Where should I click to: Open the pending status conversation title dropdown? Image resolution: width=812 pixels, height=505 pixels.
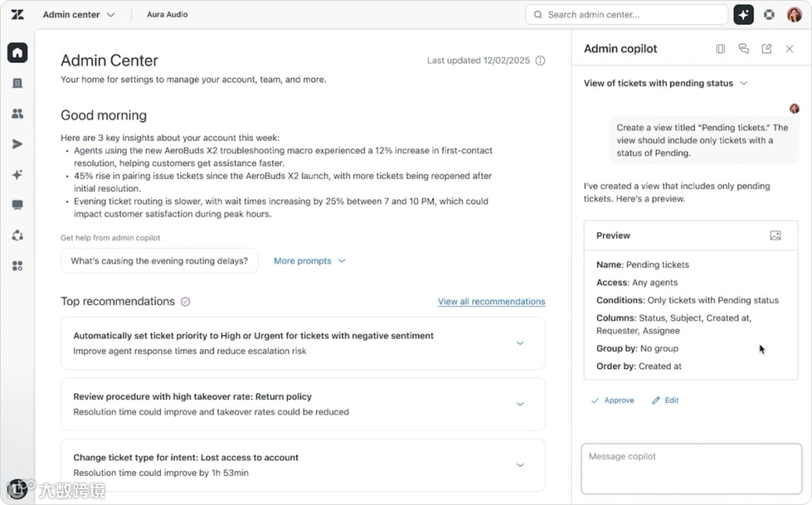[x=744, y=83]
